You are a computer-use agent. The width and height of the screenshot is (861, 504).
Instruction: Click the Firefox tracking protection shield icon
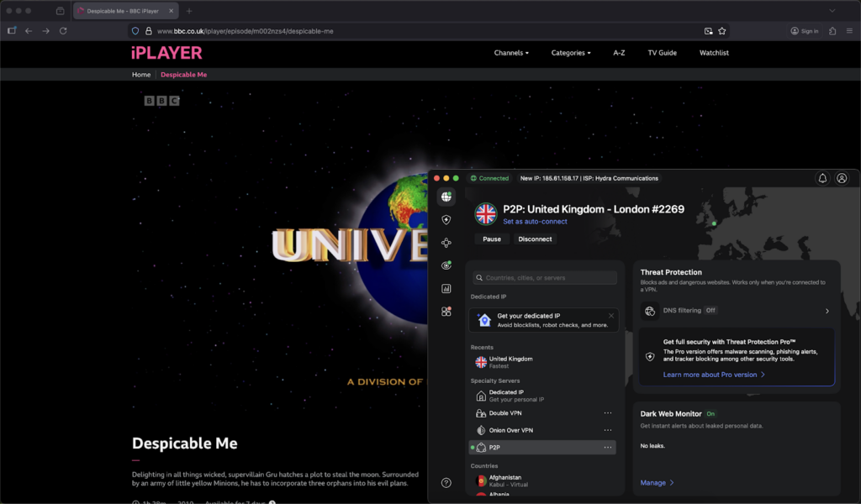point(135,31)
